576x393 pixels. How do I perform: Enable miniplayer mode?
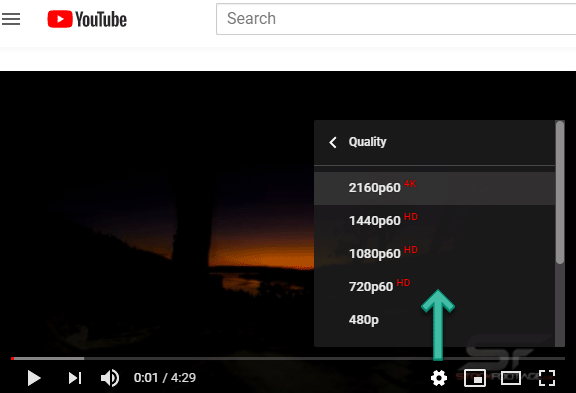[475, 378]
